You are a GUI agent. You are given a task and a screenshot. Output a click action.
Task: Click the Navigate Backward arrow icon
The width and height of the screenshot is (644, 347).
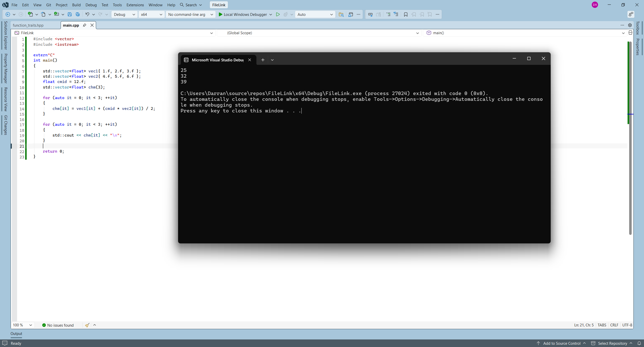(x=8, y=14)
